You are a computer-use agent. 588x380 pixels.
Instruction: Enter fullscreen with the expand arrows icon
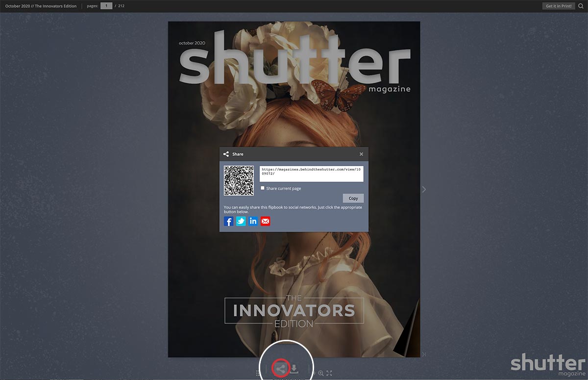329,373
